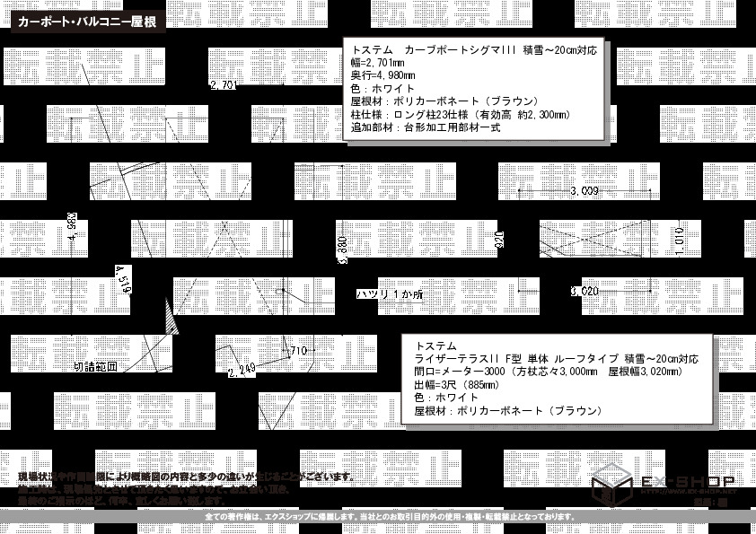The width and height of the screenshot is (756, 534).
Task: Click the '3,009' dimension on the drawing
Action: coord(585,191)
